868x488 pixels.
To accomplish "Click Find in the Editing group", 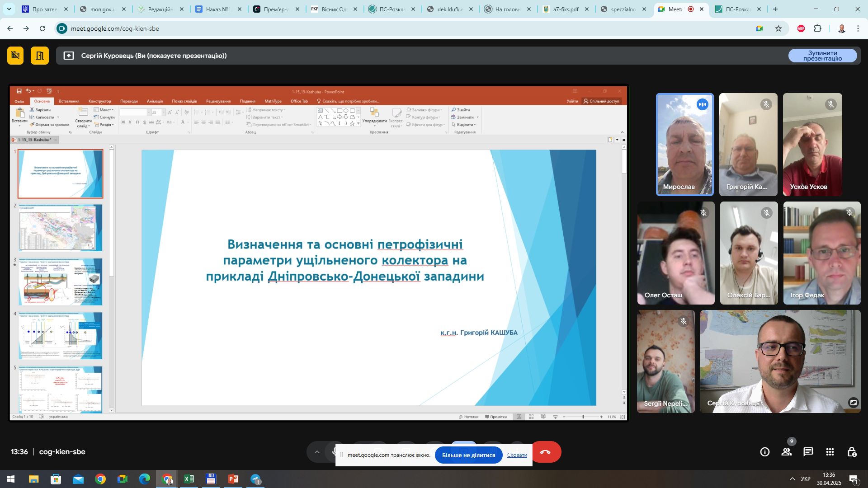I will (x=461, y=110).
